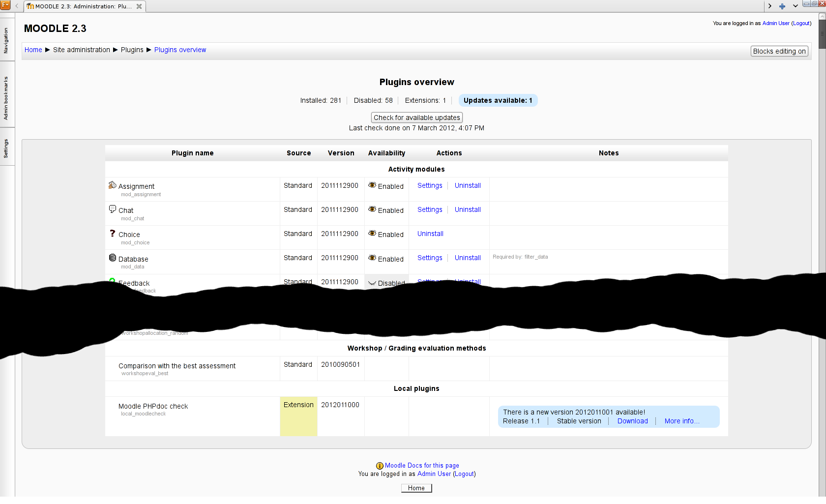Turn Blocks editing on
This screenshot has width=826, height=504.
tap(779, 51)
